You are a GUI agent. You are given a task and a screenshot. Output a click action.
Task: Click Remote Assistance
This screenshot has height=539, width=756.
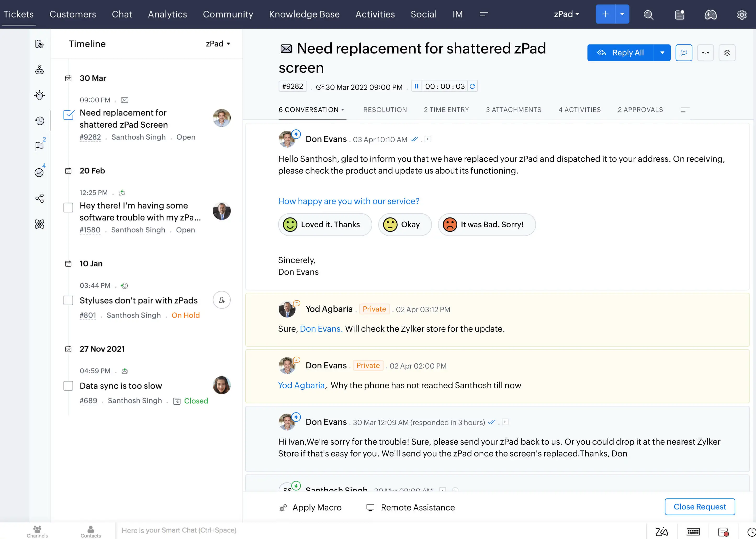[410, 507]
